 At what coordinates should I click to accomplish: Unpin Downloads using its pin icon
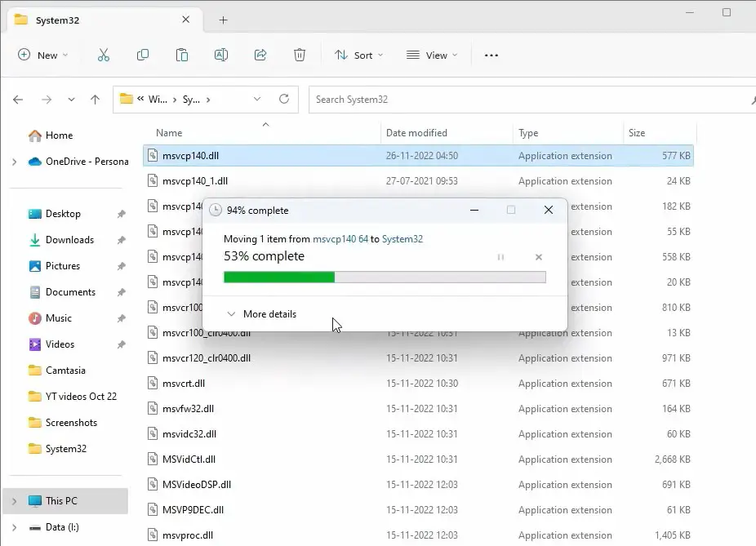121,239
